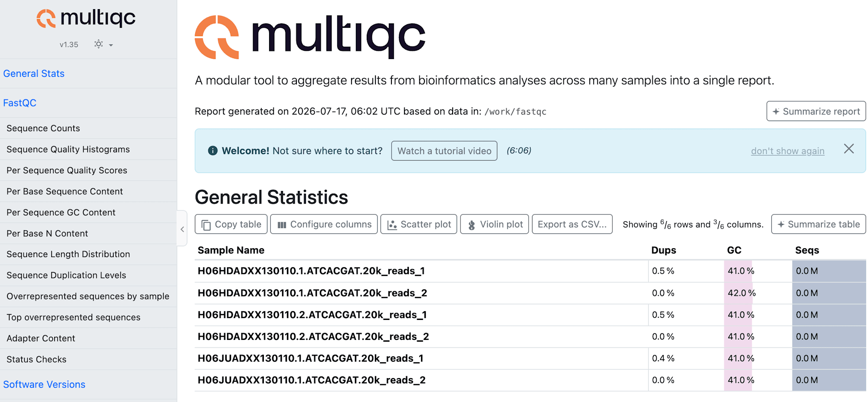Open Configure columns dialog
The height and width of the screenshot is (402, 868).
324,224
